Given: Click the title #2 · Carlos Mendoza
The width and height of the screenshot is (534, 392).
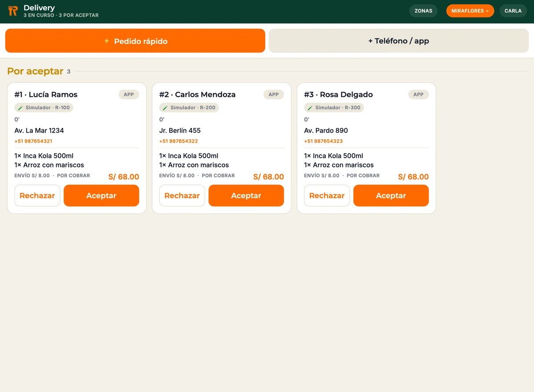Looking at the screenshot, I should 198,95.
